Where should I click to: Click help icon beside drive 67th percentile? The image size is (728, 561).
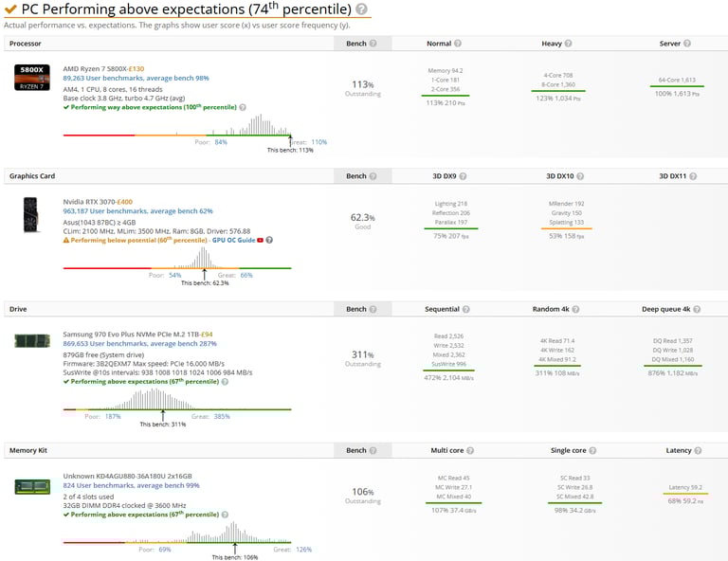[225, 382]
